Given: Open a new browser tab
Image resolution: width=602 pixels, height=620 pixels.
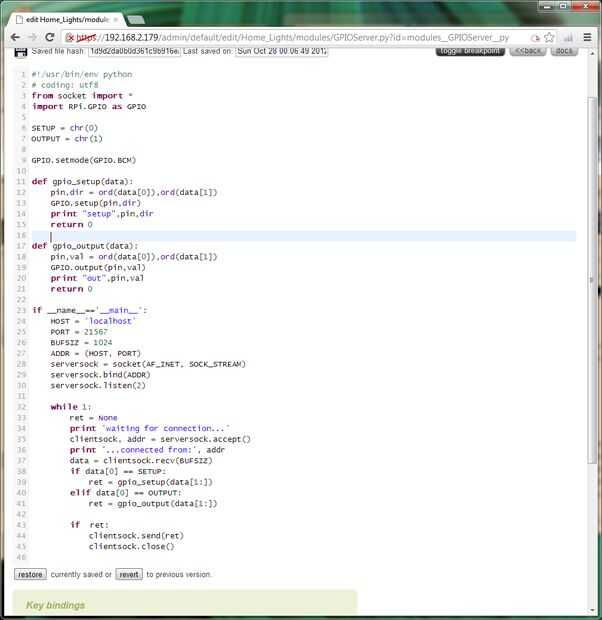Looking at the screenshot, I should pyautogui.click(x=136, y=20).
